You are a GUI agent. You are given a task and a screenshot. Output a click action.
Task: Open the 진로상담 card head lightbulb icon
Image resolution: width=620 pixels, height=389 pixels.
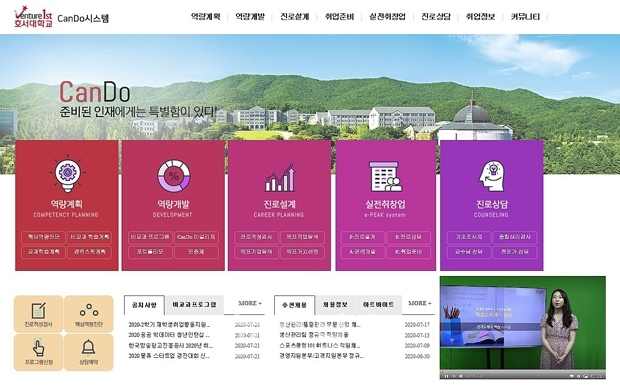click(x=491, y=176)
